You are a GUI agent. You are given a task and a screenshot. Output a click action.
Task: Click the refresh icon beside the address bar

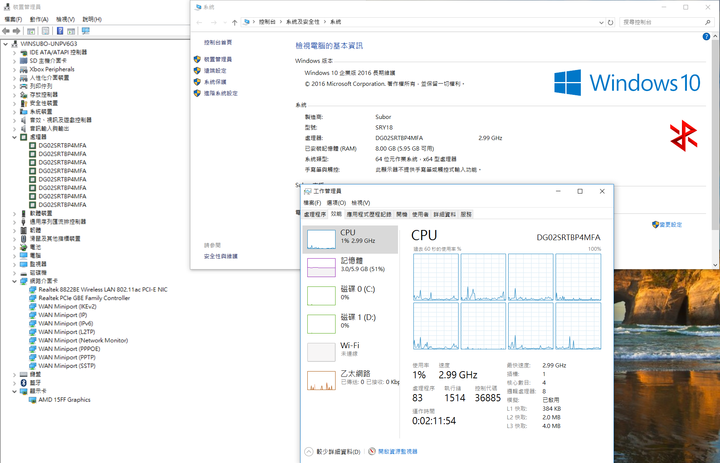click(x=610, y=22)
